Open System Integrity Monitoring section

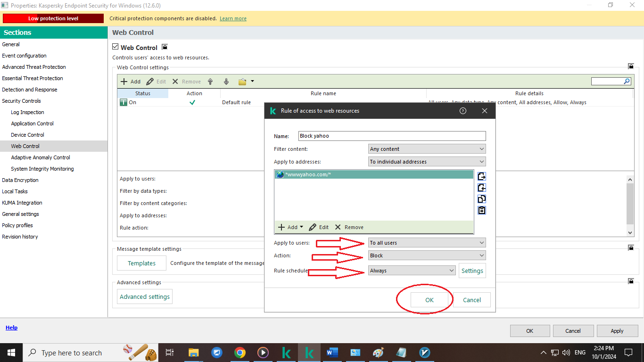(x=42, y=169)
